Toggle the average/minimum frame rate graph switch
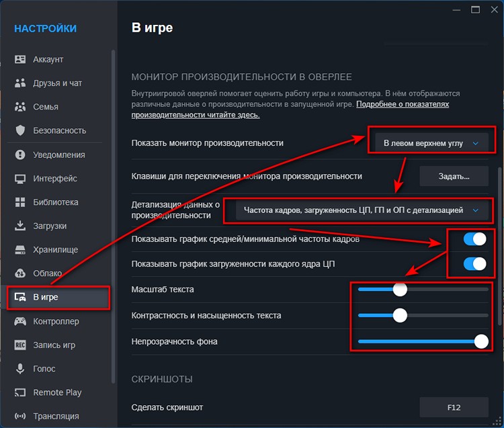The image size is (504, 428). click(474, 239)
